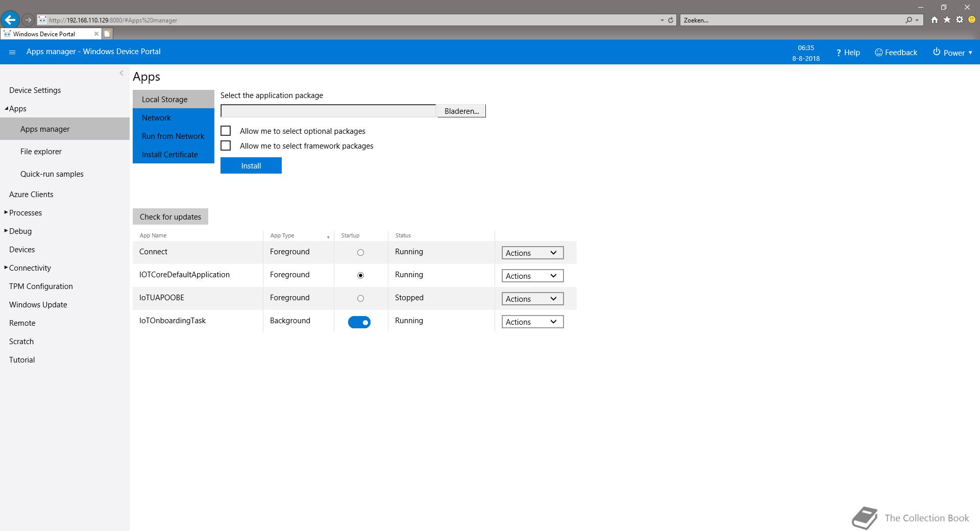Click the IoTOnboardingTask app name
This screenshot has height=531, width=980.
173,321
